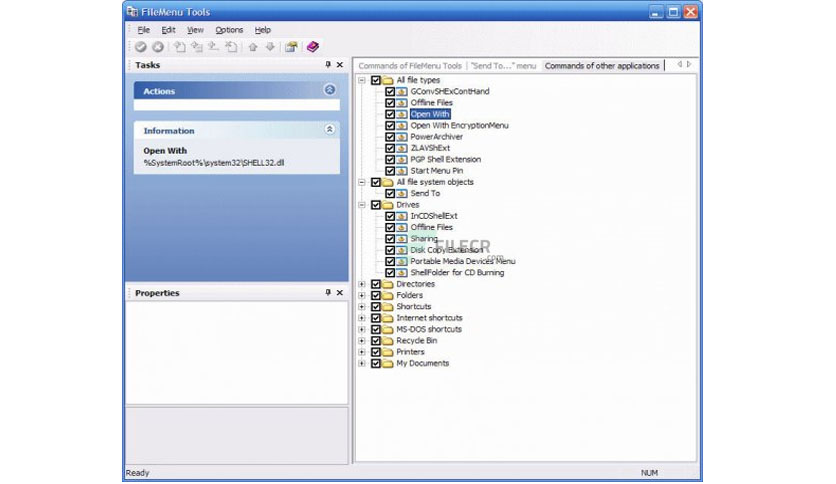Viewport: 836px width, 484px height.
Task: Open the Help menu
Action: point(263,30)
